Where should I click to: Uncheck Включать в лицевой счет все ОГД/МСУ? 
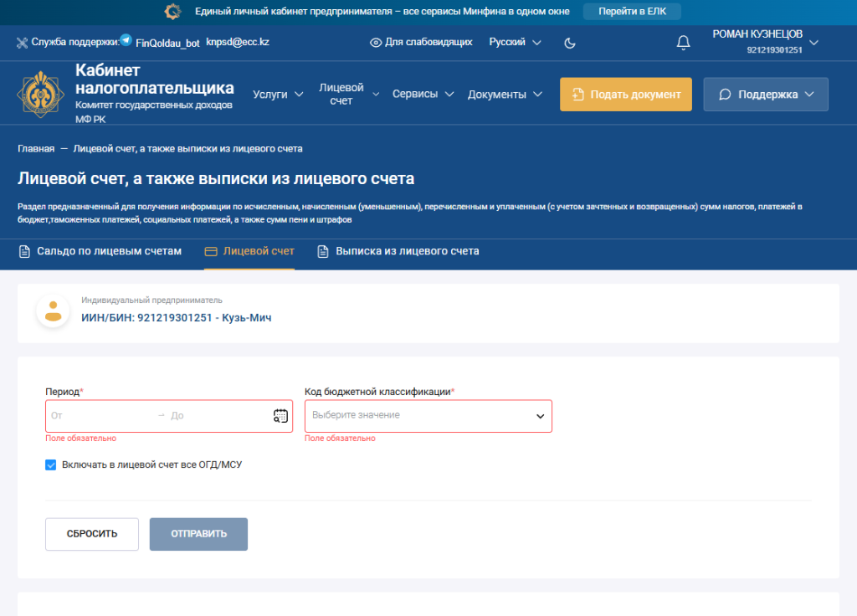click(x=51, y=465)
